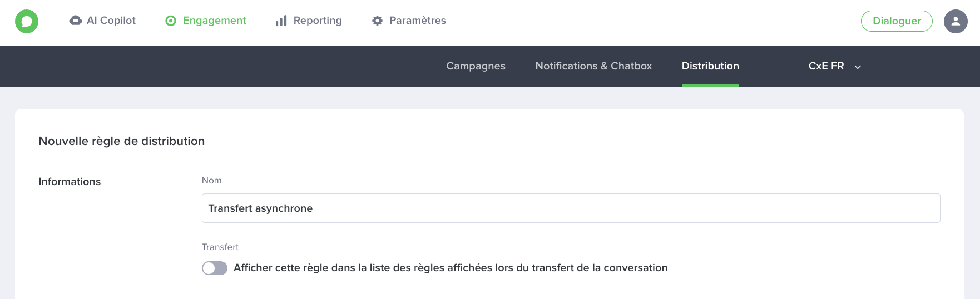This screenshot has width=980, height=299.
Task: Switch to the Campagnes tab
Action: click(476, 66)
